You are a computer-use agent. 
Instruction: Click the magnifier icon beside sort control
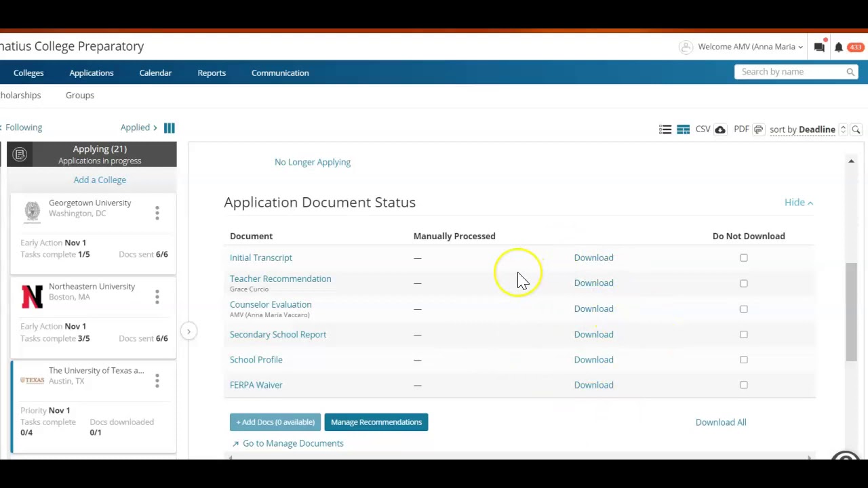856,129
